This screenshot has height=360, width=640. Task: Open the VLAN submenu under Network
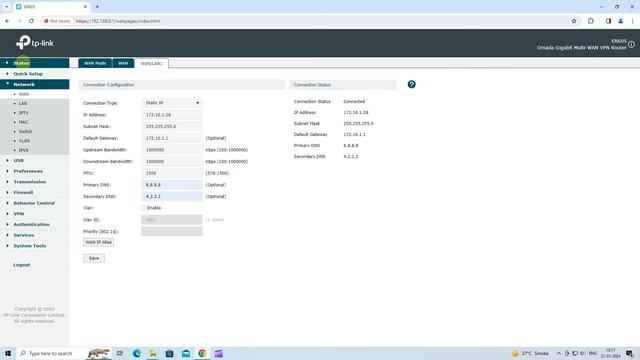(x=24, y=141)
